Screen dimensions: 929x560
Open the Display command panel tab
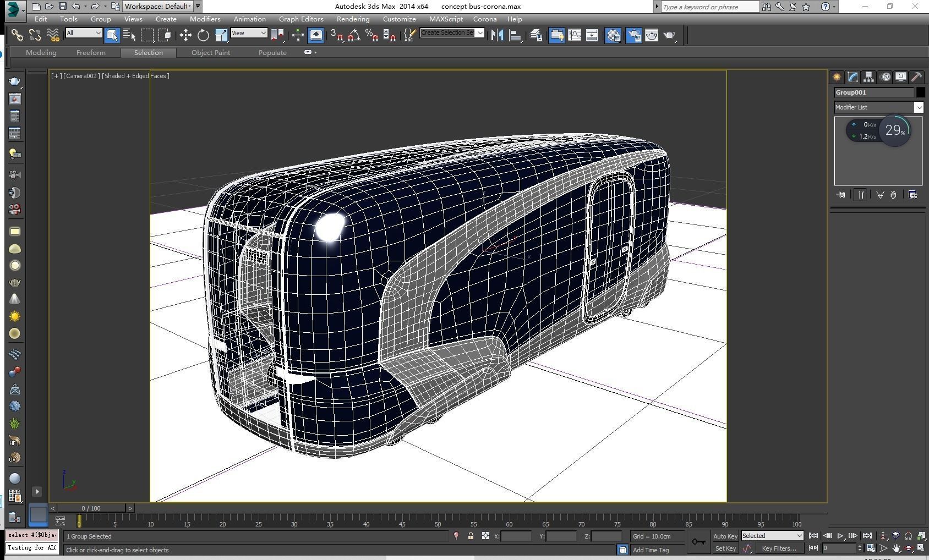click(901, 77)
